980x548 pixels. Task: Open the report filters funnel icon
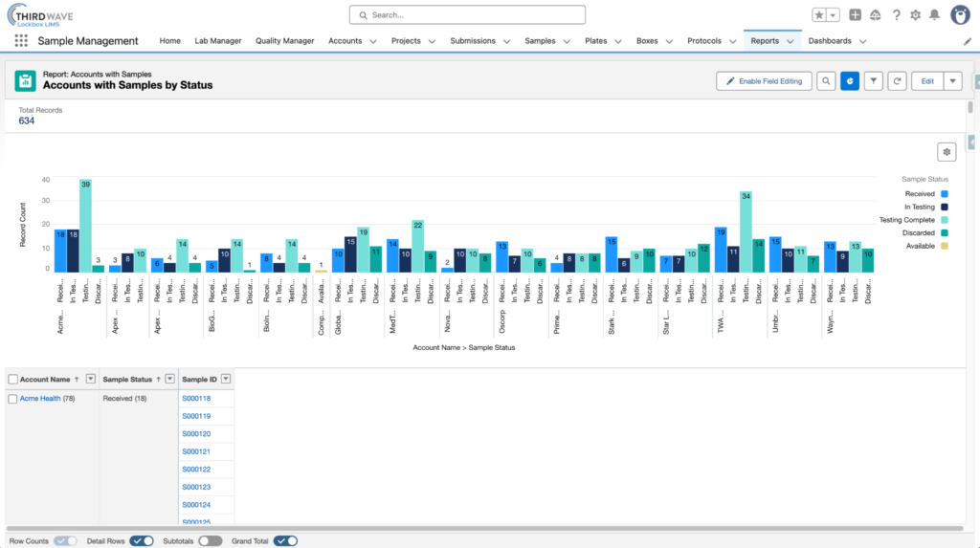click(x=874, y=81)
